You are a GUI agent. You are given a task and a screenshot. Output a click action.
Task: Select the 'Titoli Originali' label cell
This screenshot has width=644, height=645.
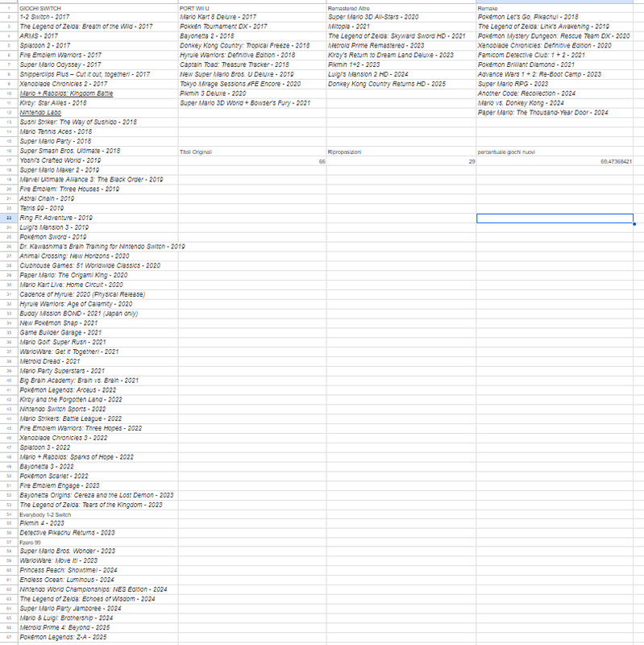pyautogui.click(x=252, y=152)
